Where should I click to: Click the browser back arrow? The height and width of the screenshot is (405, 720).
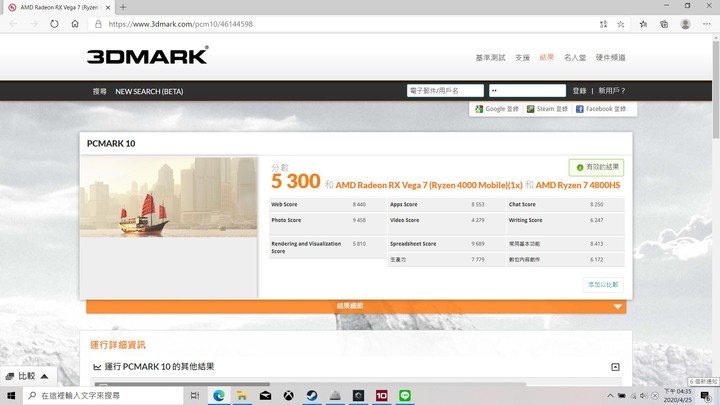point(13,24)
